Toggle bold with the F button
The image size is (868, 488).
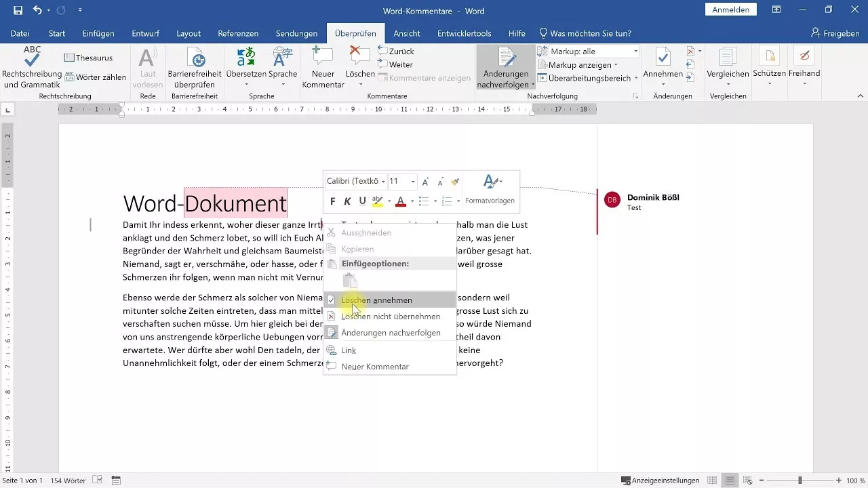(332, 201)
